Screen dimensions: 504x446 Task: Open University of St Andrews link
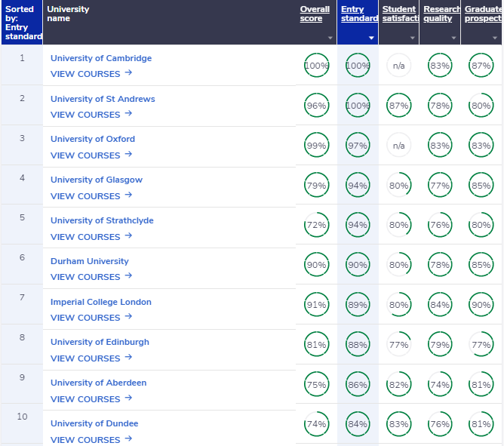tap(103, 99)
